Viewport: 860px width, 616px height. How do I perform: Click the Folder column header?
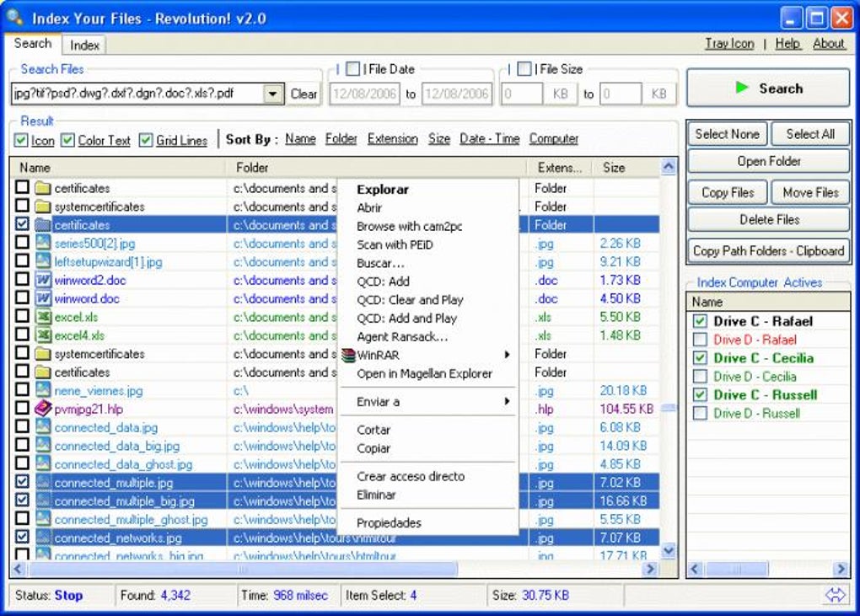376,168
